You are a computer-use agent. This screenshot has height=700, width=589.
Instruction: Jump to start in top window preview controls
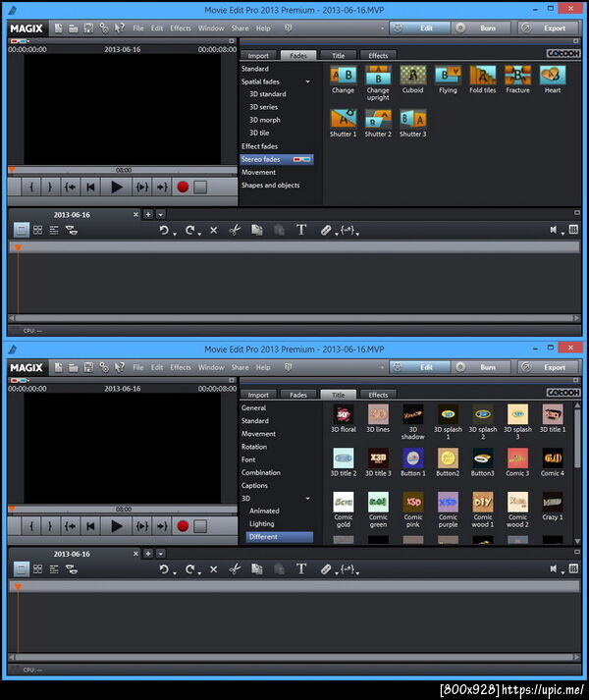90,188
